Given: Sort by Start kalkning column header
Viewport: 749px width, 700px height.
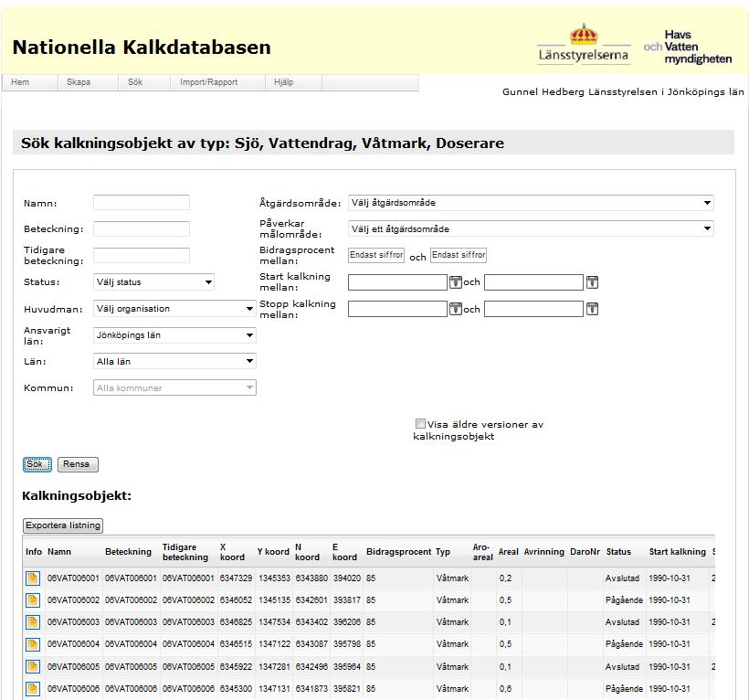Looking at the screenshot, I should point(678,552).
